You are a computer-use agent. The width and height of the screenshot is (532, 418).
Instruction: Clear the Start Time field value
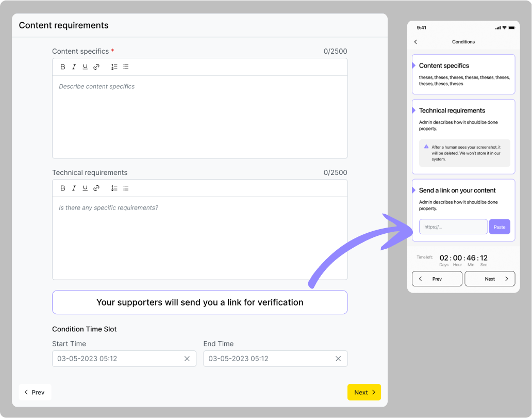(187, 359)
